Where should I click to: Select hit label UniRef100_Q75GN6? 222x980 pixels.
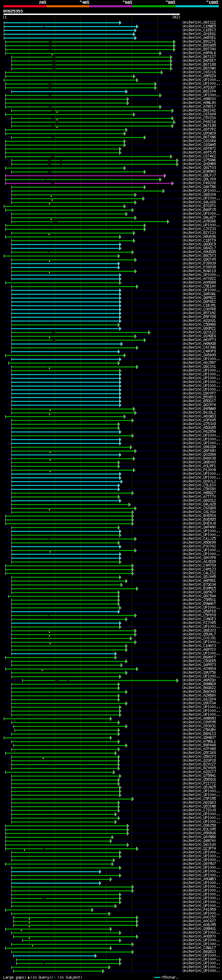tap(199, 160)
